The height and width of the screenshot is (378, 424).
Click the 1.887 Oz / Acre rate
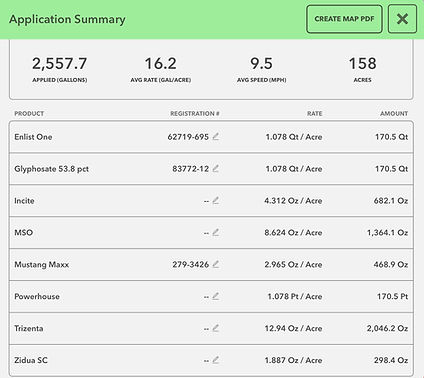pyautogui.click(x=293, y=360)
